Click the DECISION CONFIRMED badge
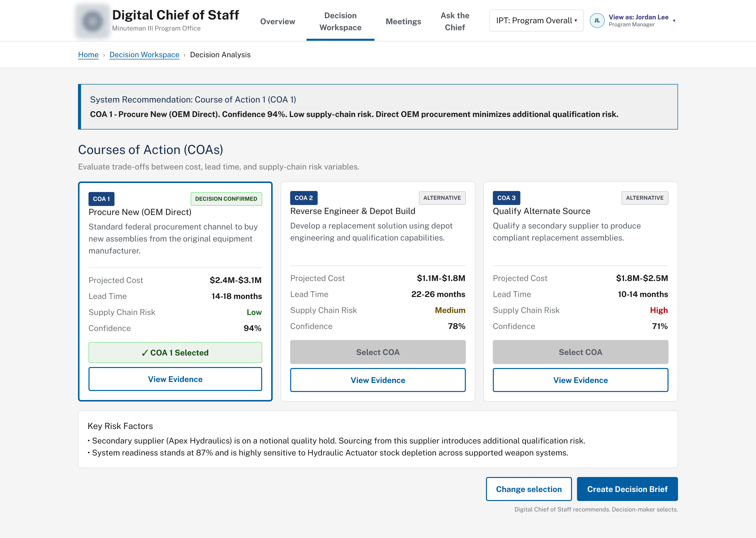Image resolution: width=756 pixels, height=538 pixels. (226, 199)
